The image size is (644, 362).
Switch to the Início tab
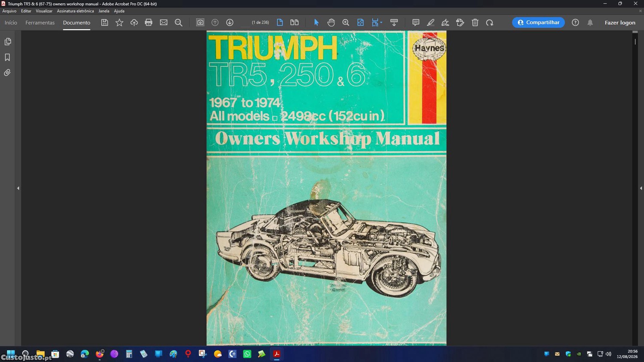click(x=11, y=22)
